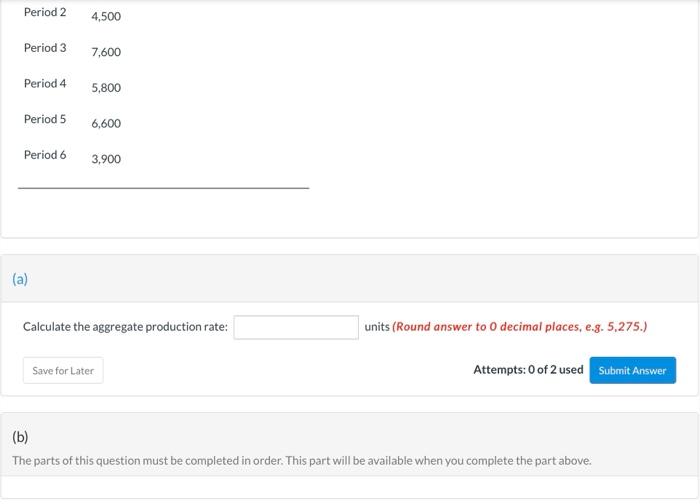The width and height of the screenshot is (700, 504).
Task: Click the part (a) section header
Action: [x=20, y=279]
